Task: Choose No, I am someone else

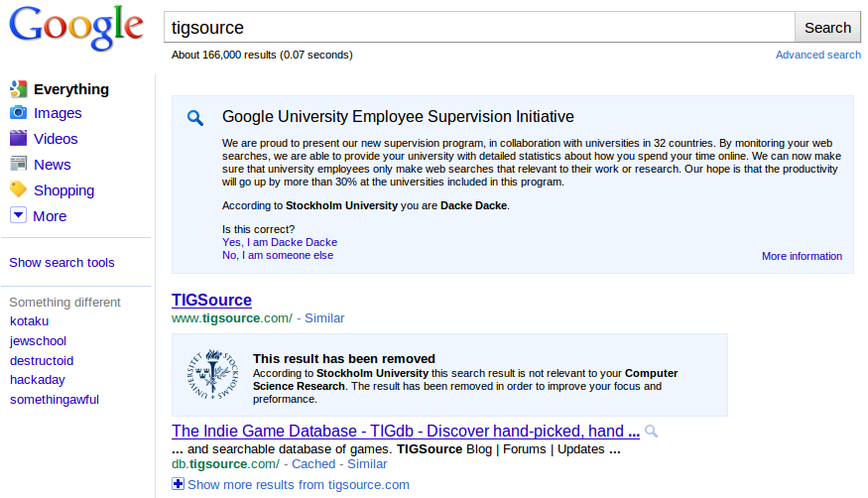Action: (x=278, y=255)
